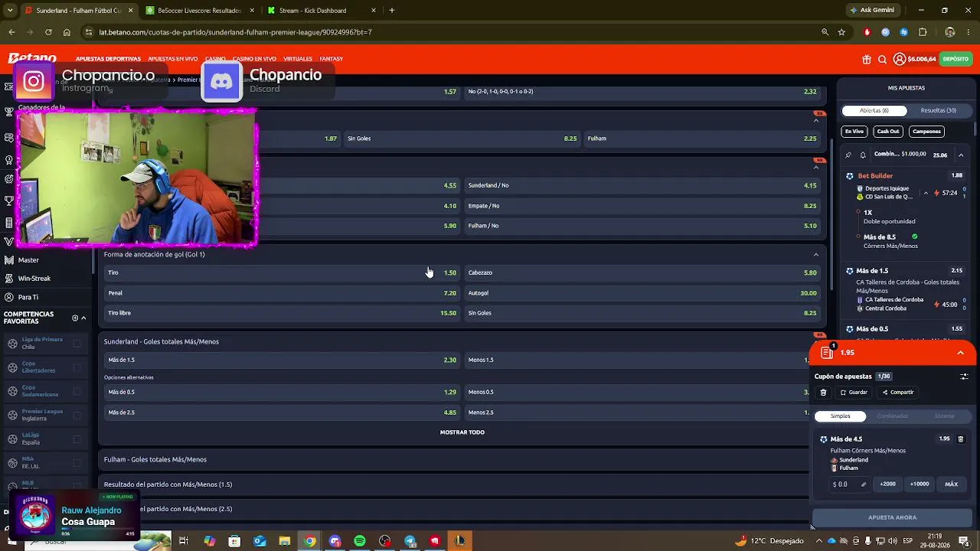Click the Cash Out filter button
Viewport: 980px width, 551px height.
pos(888,132)
